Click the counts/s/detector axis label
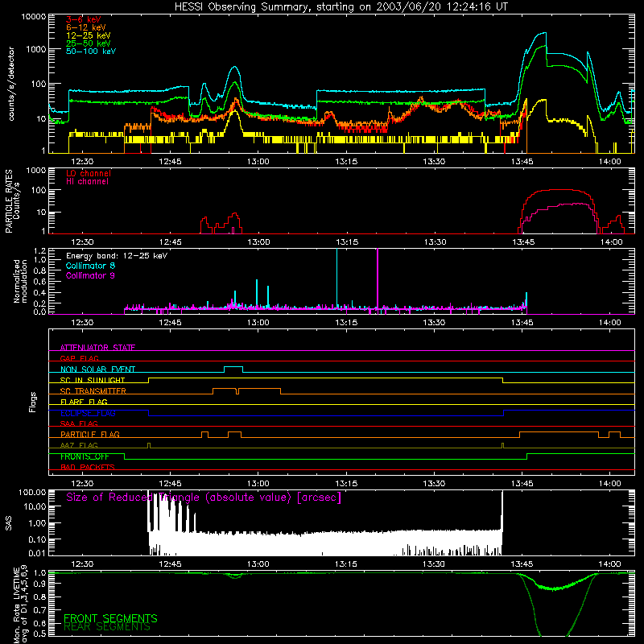644x644 pixels. [11, 84]
